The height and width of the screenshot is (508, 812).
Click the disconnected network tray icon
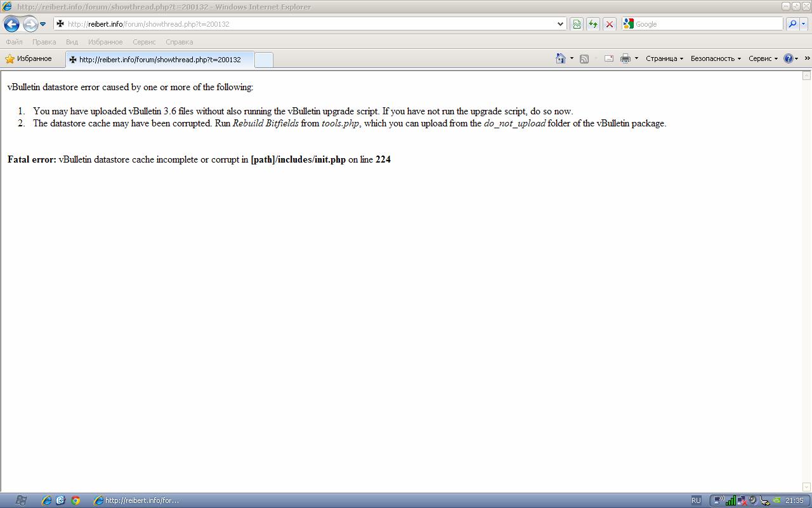(743, 500)
